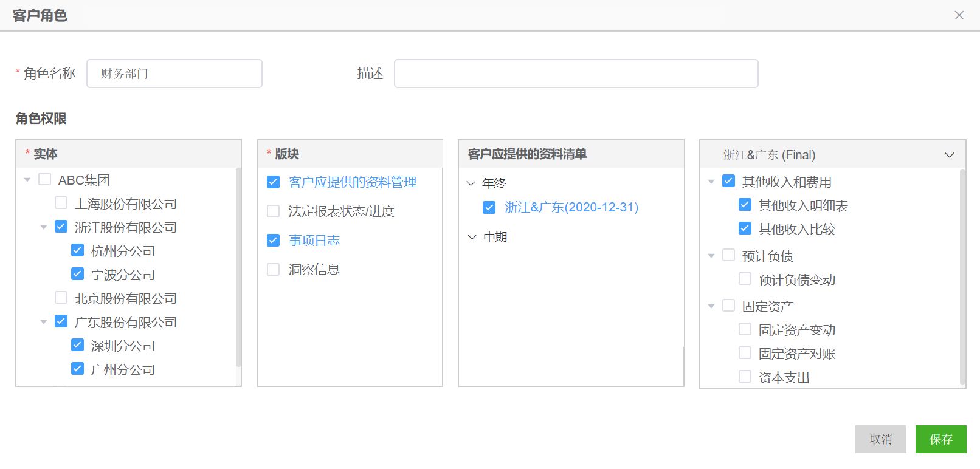Collapse the 固定资产 tree arrow
The height and width of the screenshot is (469, 980).
click(x=711, y=306)
